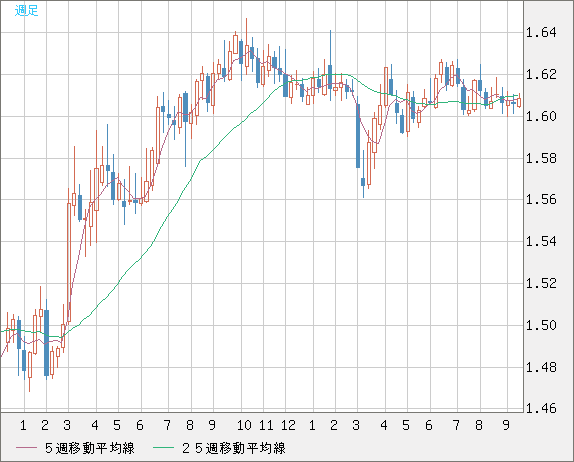Click the tall blue candle at the first month 2
The image size is (574, 462).
[46, 343]
